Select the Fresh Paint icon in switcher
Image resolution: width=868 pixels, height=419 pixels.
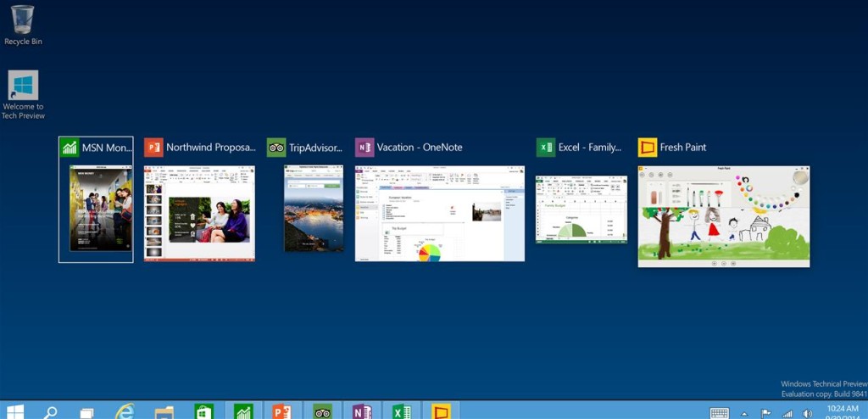[647, 148]
